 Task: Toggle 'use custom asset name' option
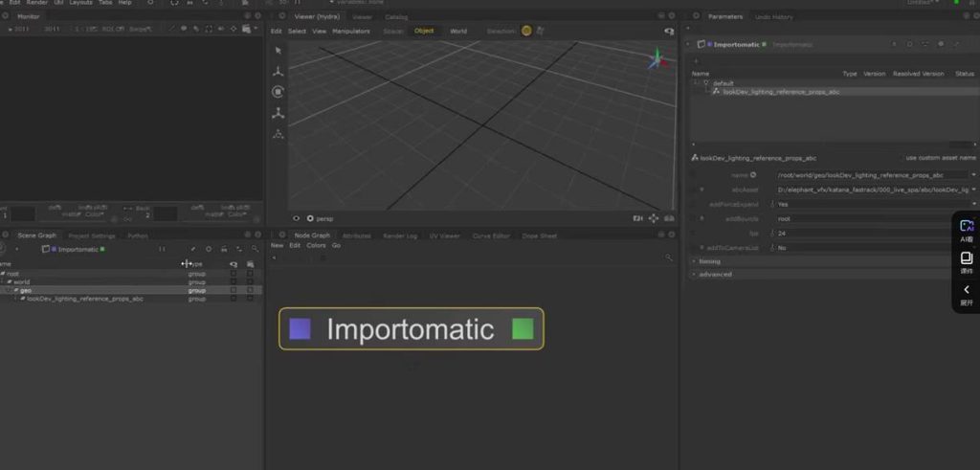click(901, 158)
